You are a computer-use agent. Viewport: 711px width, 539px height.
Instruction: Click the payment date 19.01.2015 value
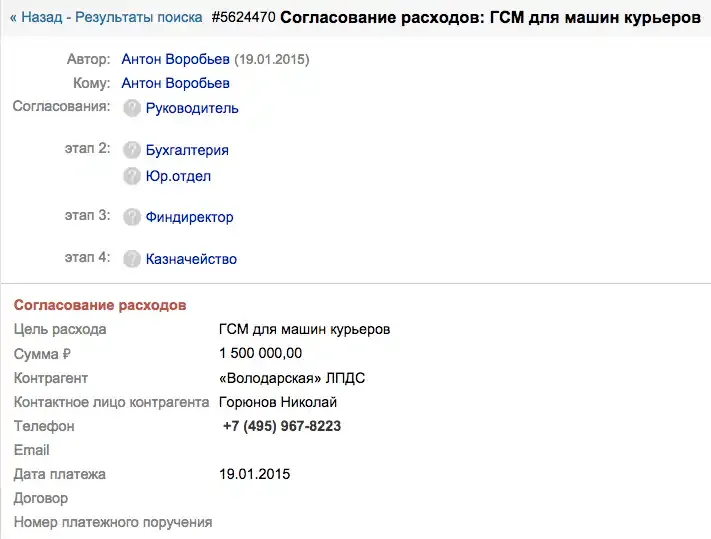point(254,474)
